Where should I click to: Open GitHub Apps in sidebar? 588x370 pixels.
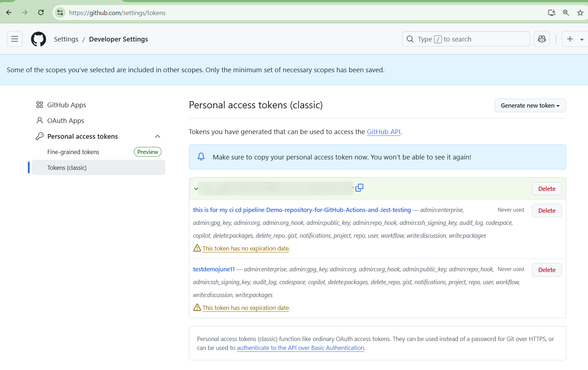click(66, 105)
